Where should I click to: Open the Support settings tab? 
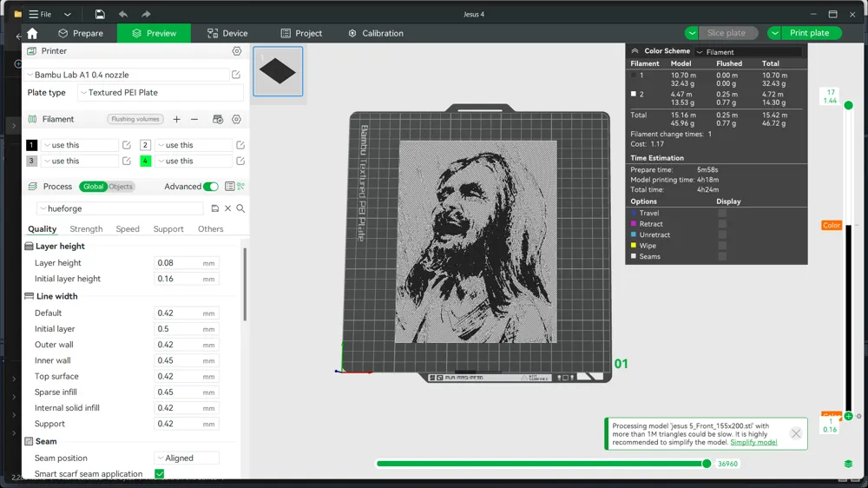coord(168,228)
